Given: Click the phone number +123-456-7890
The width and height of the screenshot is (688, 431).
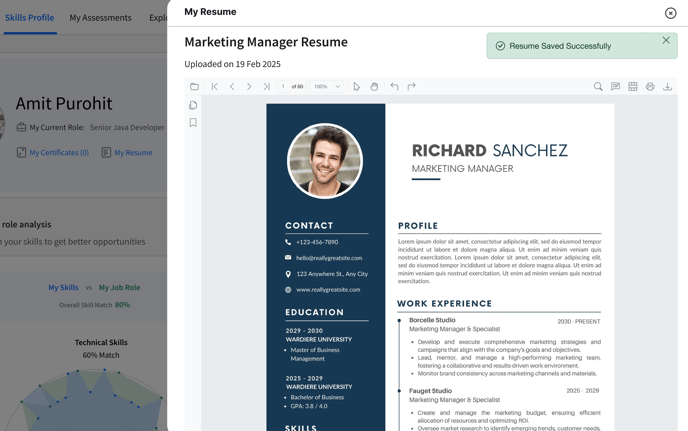Looking at the screenshot, I should (x=317, y=242).
